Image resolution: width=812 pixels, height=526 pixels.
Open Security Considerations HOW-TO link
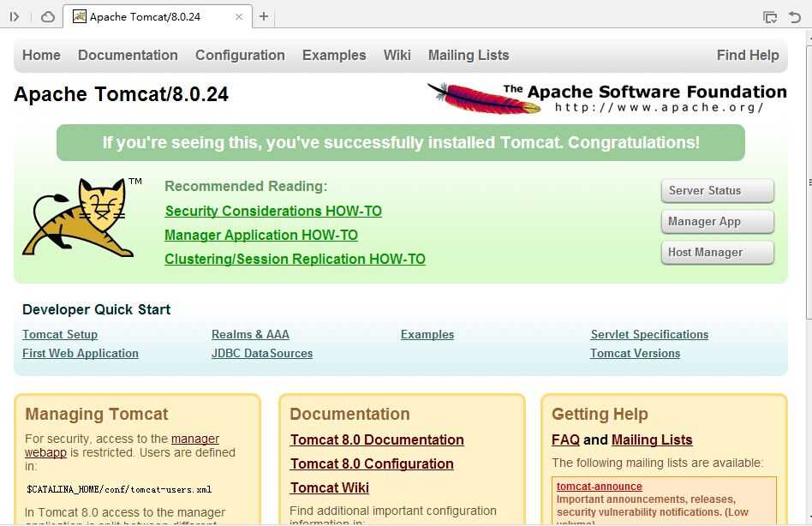pos(273,212)
